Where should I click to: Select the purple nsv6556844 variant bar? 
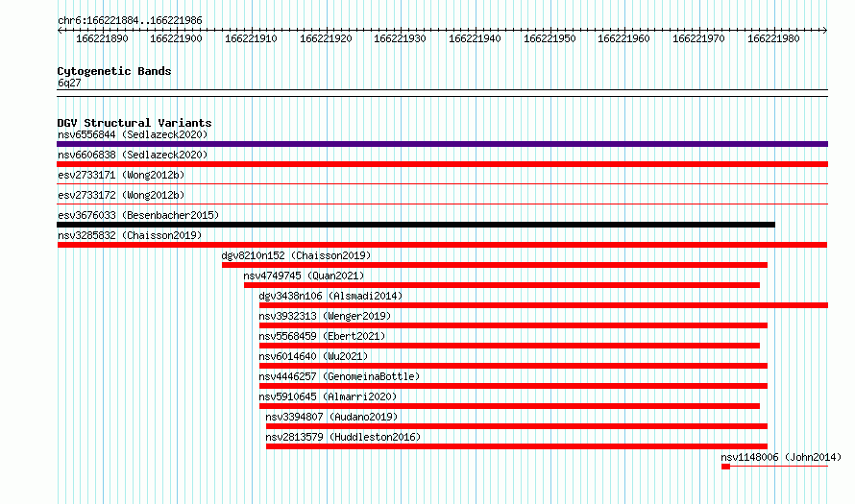tap(442, 144)
